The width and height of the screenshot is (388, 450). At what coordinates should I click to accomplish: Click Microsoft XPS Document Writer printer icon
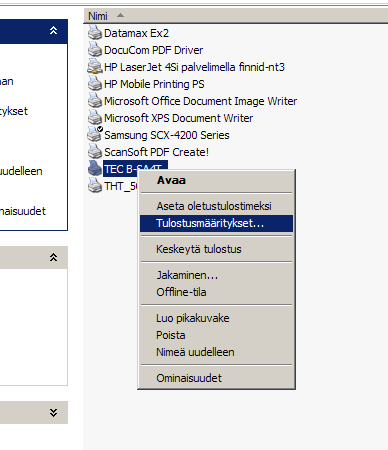coord(95,118)
